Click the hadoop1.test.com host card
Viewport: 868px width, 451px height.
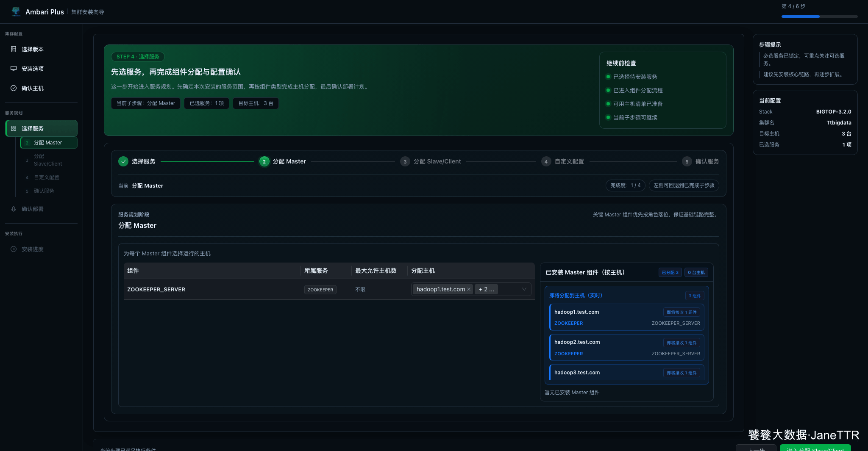click(627, 317)
